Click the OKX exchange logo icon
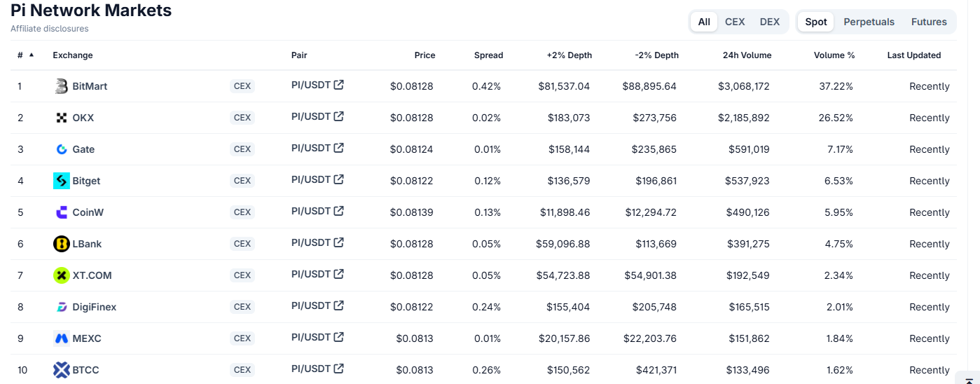980x384 pixels. [x=62, y=118]
